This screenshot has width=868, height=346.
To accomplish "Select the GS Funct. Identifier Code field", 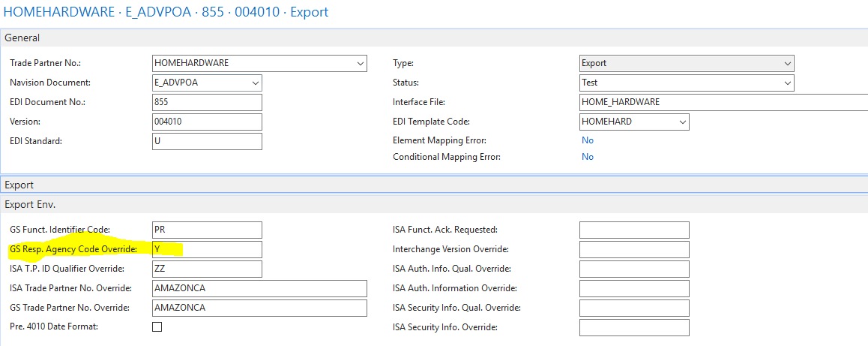I will 207,230.
